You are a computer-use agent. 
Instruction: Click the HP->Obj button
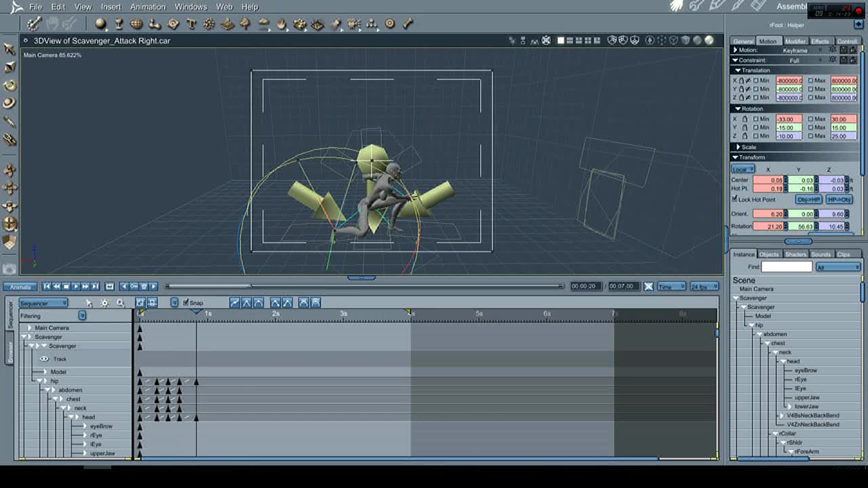[839, 200]
